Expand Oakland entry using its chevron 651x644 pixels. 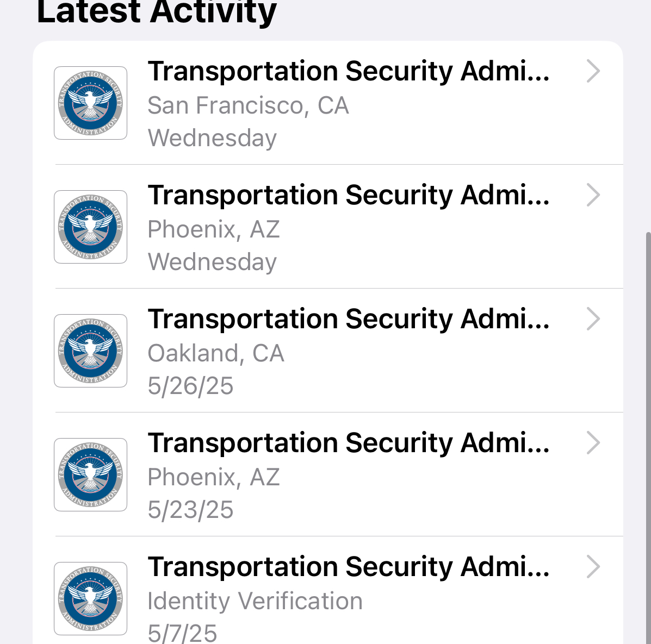pos(593,319)
